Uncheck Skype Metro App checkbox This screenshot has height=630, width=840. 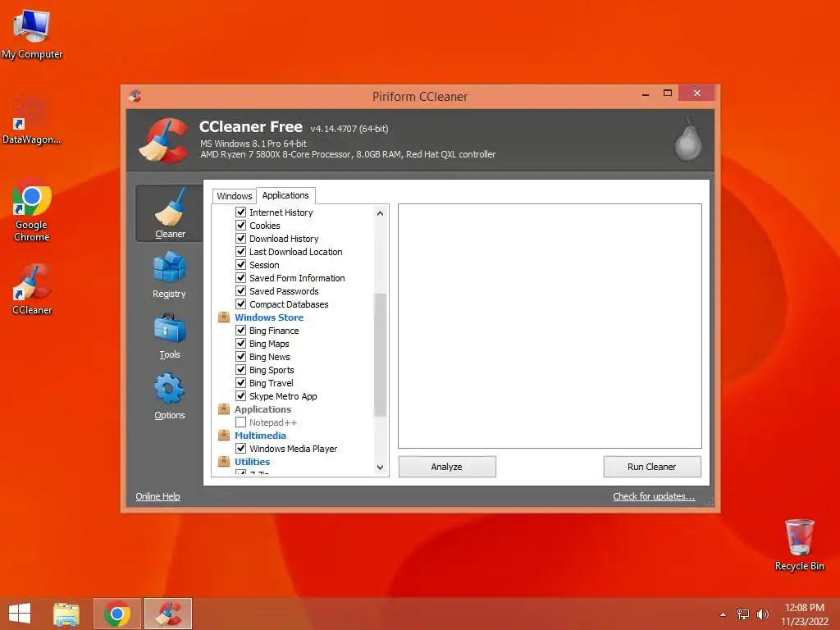coord(241,396)
